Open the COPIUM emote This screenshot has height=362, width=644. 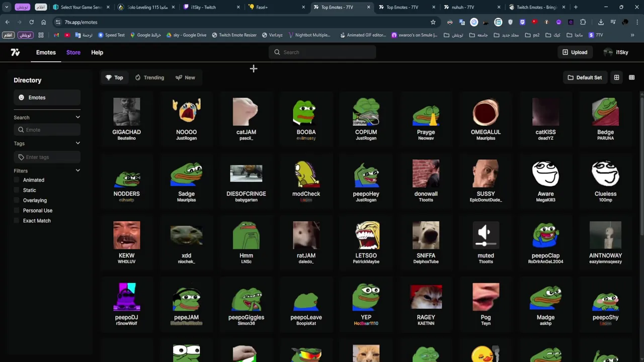366,119
